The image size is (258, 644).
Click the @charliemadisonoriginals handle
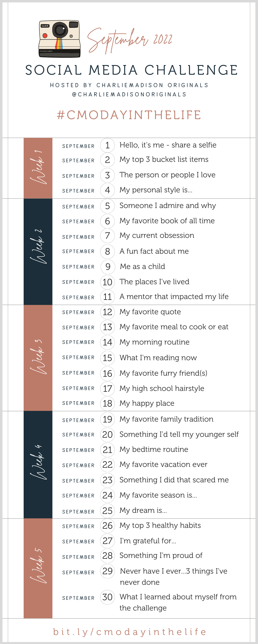tap(129, 94)
